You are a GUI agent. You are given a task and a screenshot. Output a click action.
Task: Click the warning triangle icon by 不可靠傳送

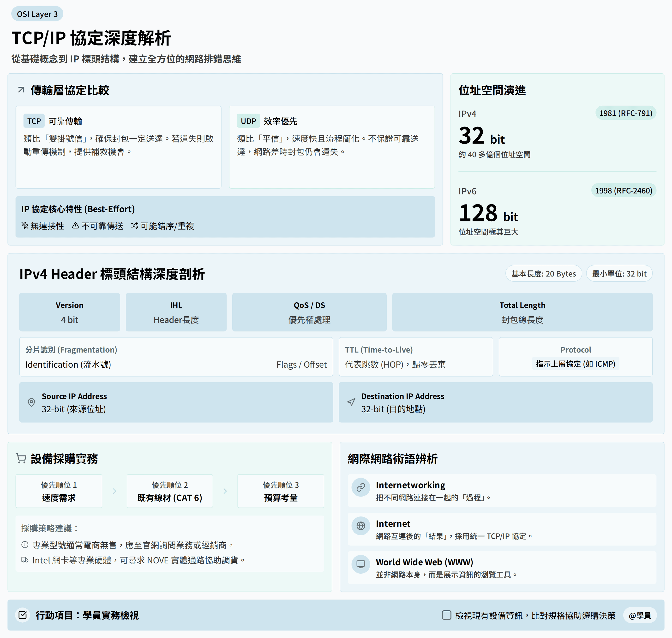tap(75, 225)
